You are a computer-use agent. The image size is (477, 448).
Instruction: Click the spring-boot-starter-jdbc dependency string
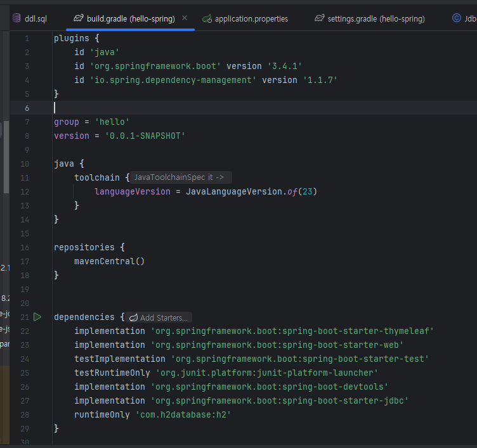tap(279, 401)
